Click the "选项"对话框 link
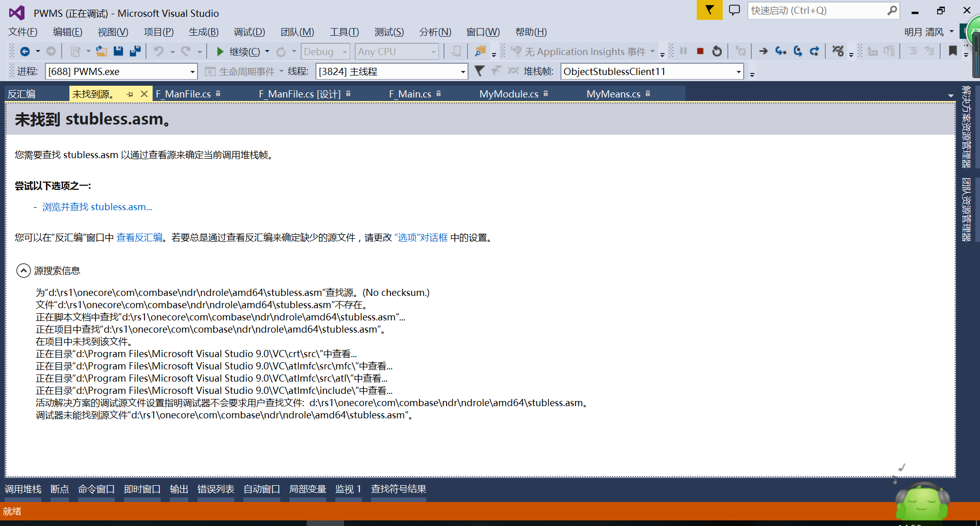Screen dimensions: 980x526 click(x=421, y=238)
